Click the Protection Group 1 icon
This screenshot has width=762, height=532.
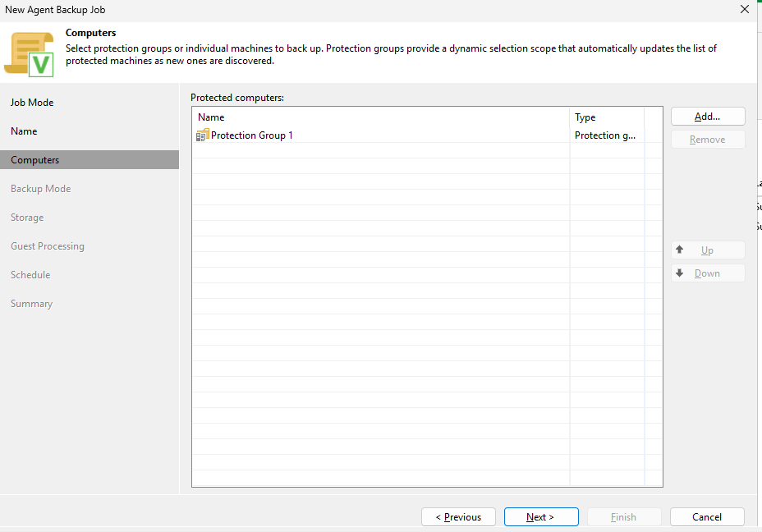coord(202,135)
